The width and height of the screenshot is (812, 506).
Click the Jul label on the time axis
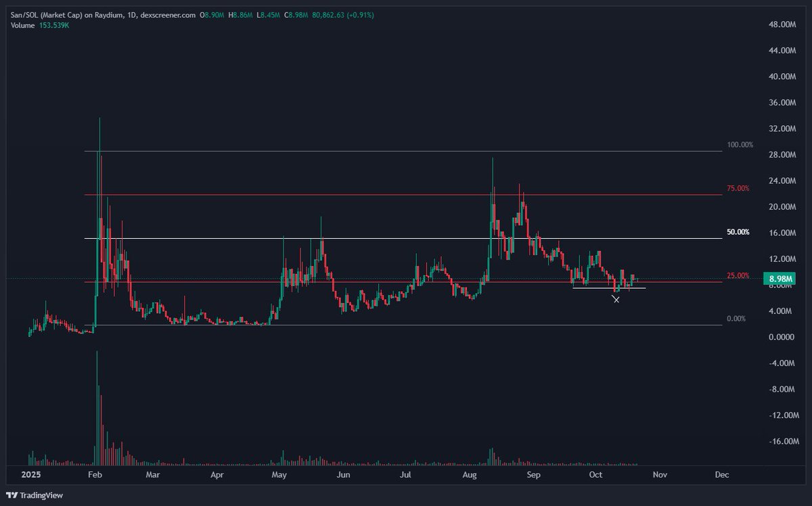[405, 475]
